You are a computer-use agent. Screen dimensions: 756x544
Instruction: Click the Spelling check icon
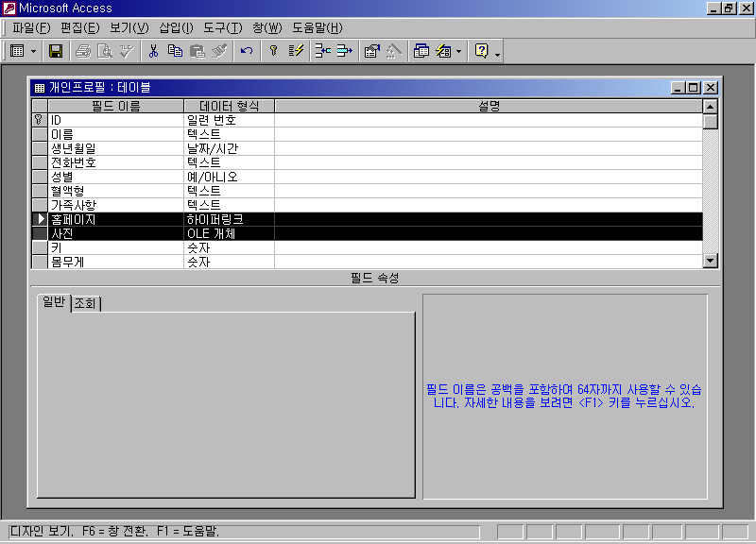[x=127, y=51]
